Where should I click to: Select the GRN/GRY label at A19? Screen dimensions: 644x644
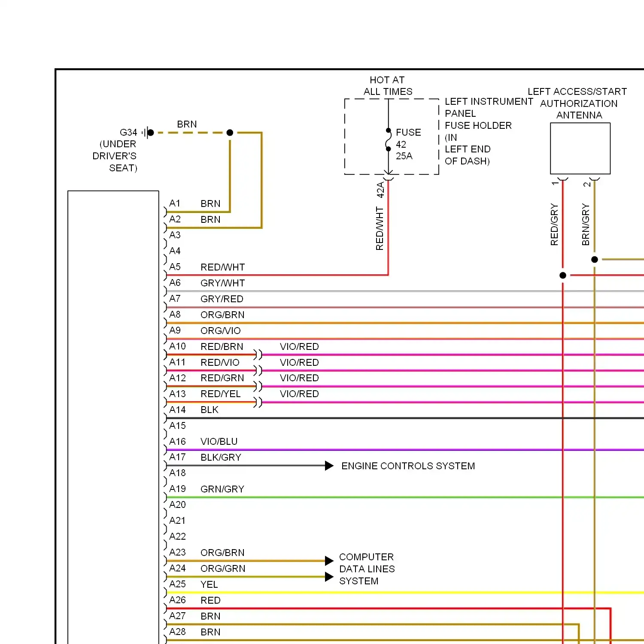[222, 489]
